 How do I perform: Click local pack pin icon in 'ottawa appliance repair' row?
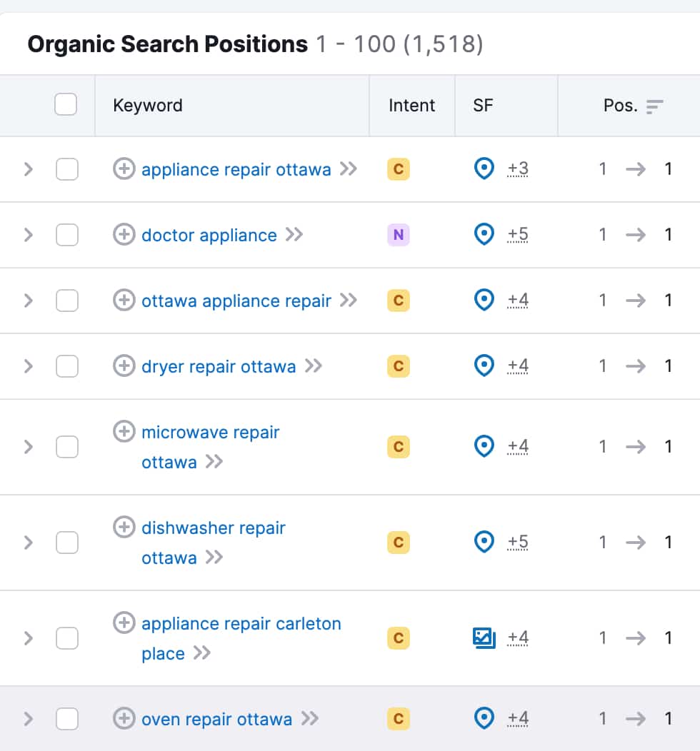pos(484,300)
